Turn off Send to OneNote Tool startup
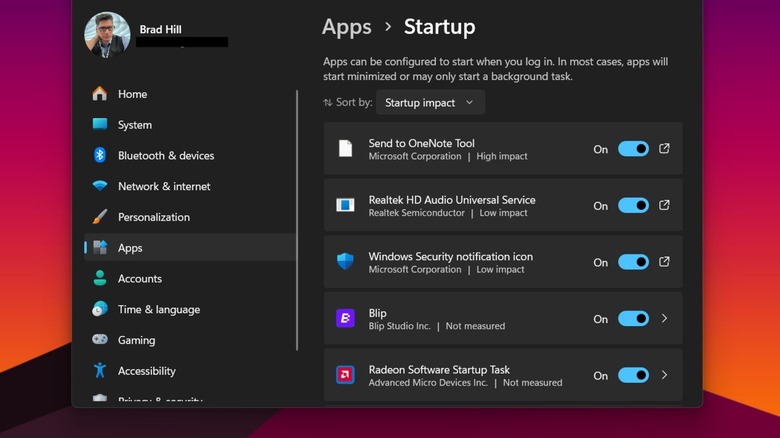The image size is (780, 438). click(633, 149)
